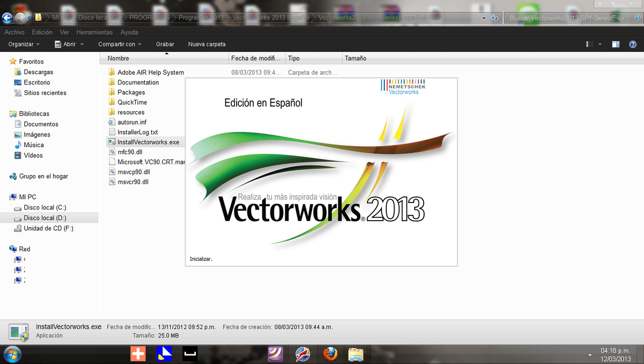This screenshot has width=644, height=364.
Task: Toggle the preview pane icon
Action: 616,44
